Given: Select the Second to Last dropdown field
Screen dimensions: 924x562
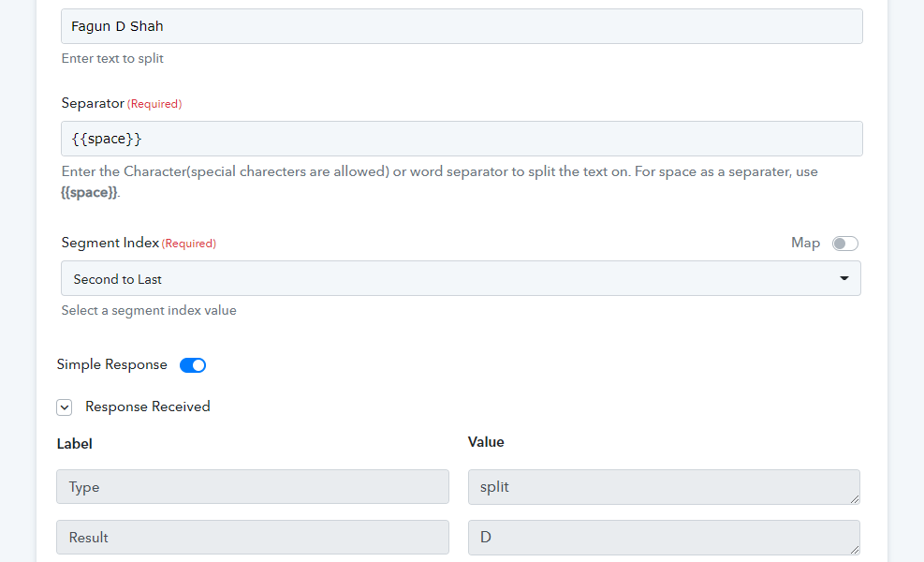Looking at the screenshot, I should [461, 278].
